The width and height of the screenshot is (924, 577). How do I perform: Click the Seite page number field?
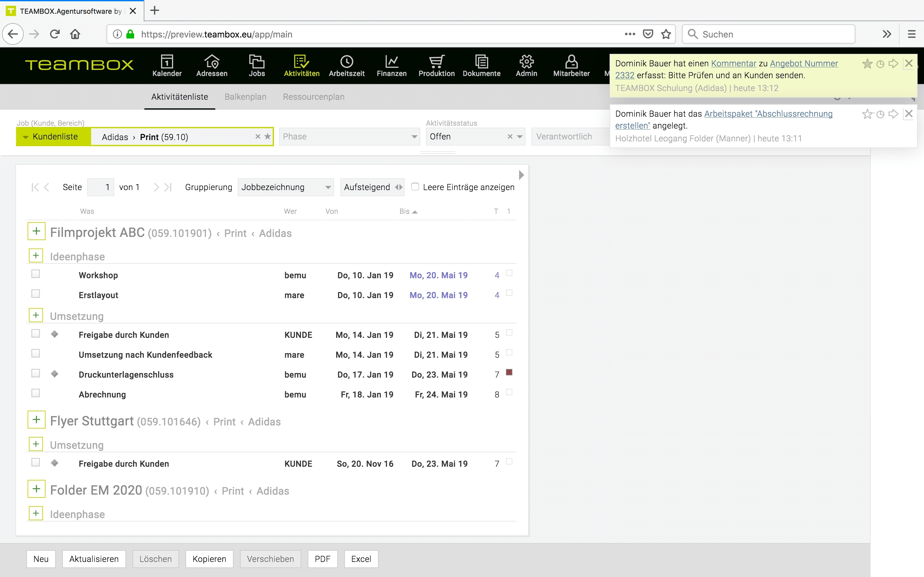click(x=101, y=187)
